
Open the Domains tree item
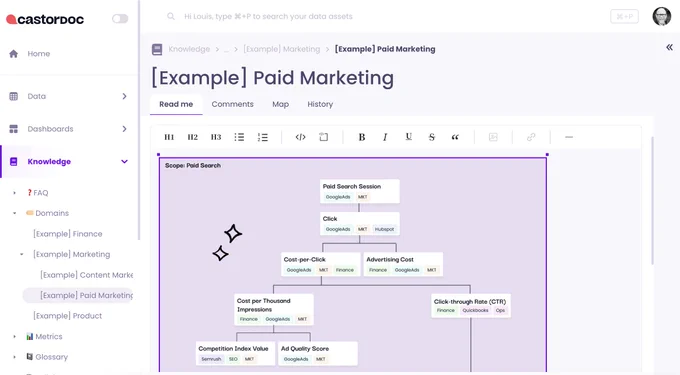tap(48, 213)
